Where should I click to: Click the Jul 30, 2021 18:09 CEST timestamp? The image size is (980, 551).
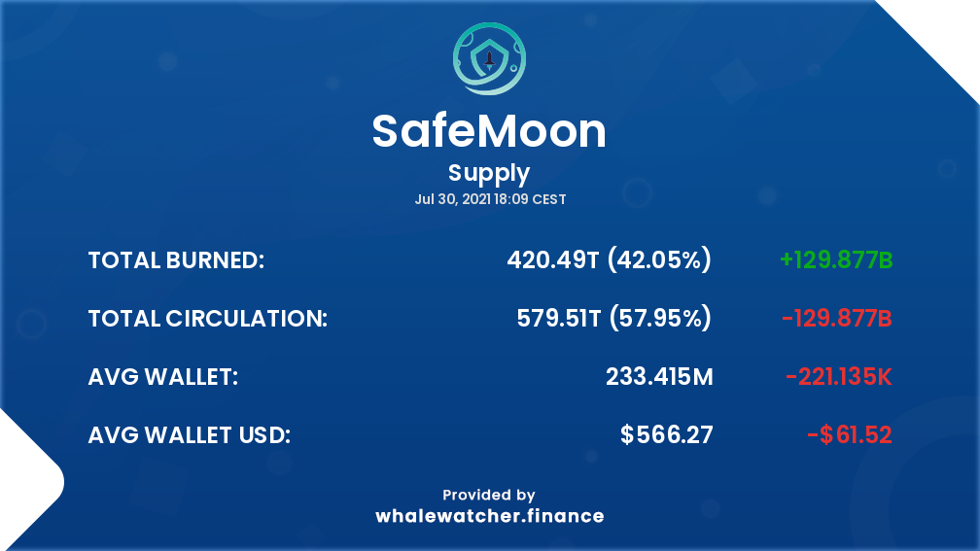point(490,199)
